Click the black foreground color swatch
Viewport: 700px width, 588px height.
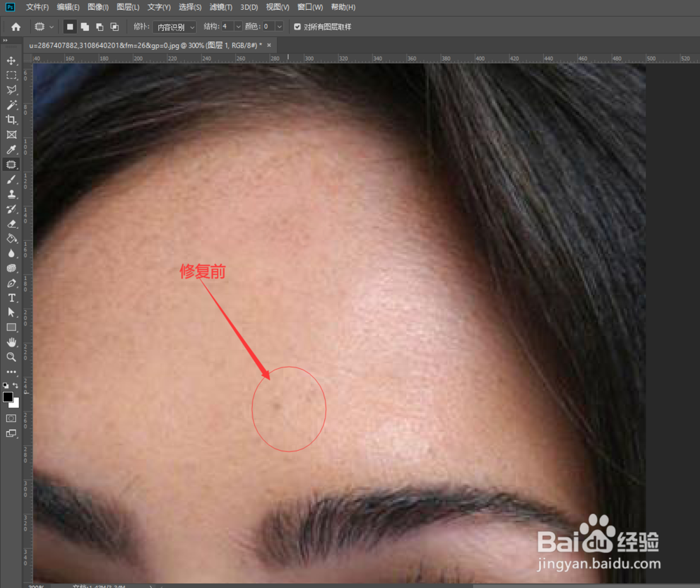[8, 396]
